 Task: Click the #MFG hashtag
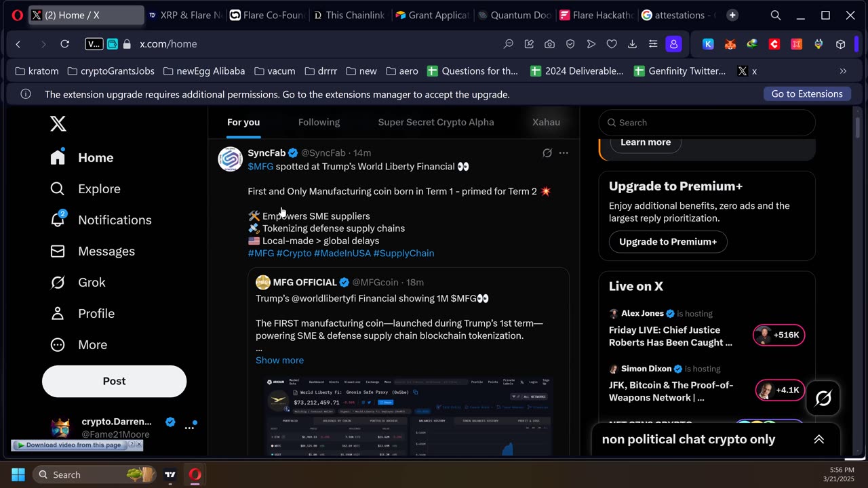click(x=261, y=253)
